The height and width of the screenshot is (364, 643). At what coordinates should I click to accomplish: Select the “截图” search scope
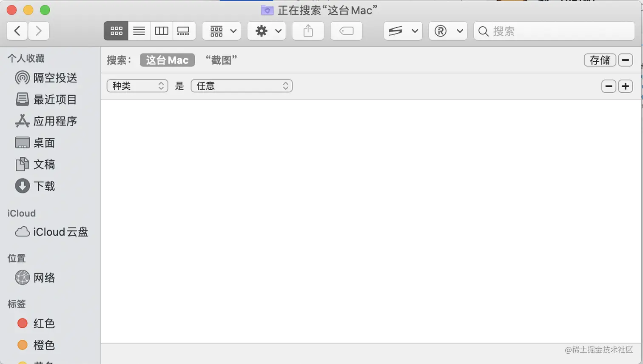tap(221, 60)
